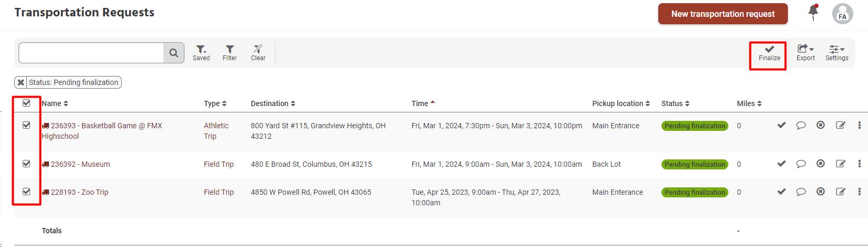Open the Export dropdown

tap(805, 53)
